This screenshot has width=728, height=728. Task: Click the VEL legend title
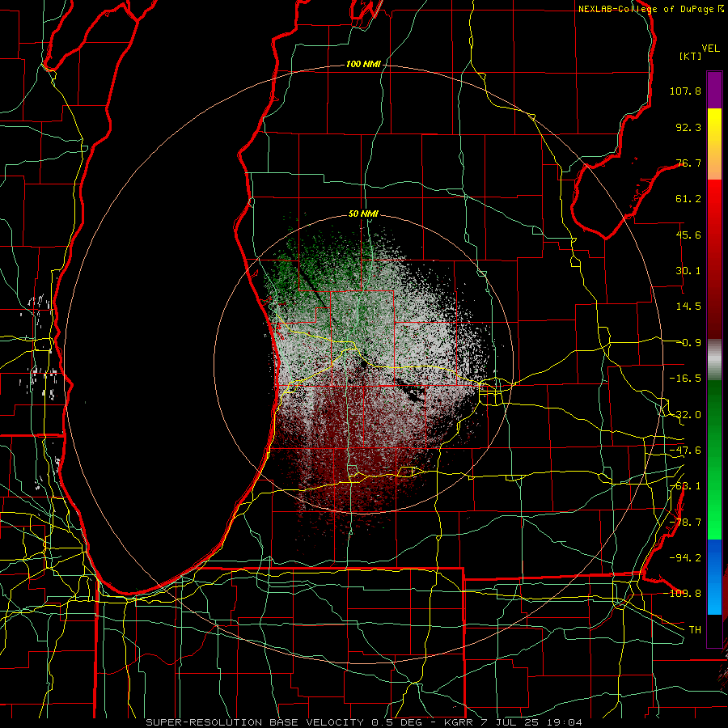[710, 49]
